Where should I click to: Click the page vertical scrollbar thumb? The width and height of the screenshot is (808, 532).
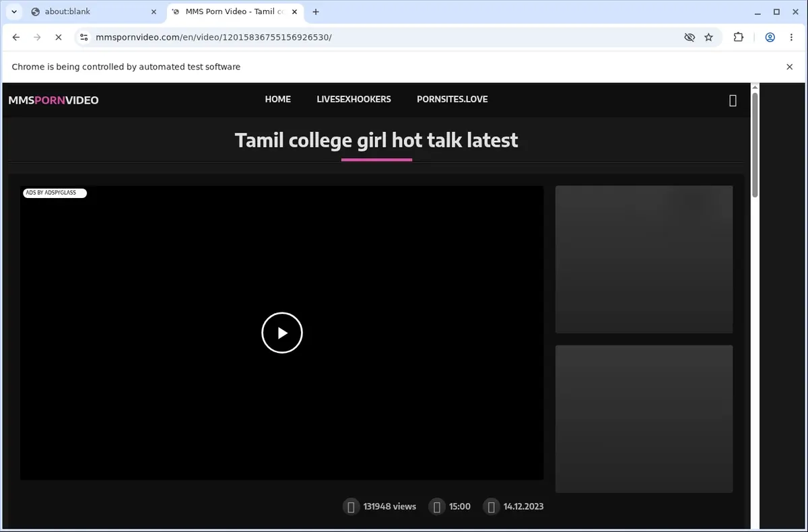[755, 145]
